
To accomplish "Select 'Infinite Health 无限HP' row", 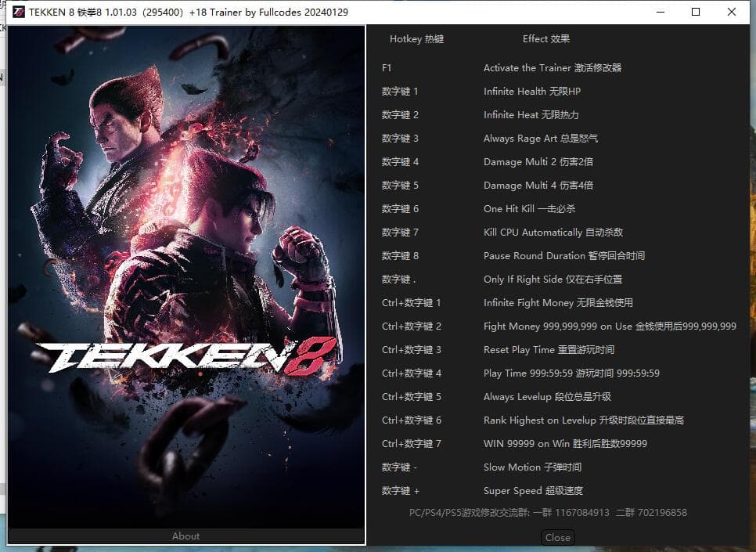I will click(532, 91).
